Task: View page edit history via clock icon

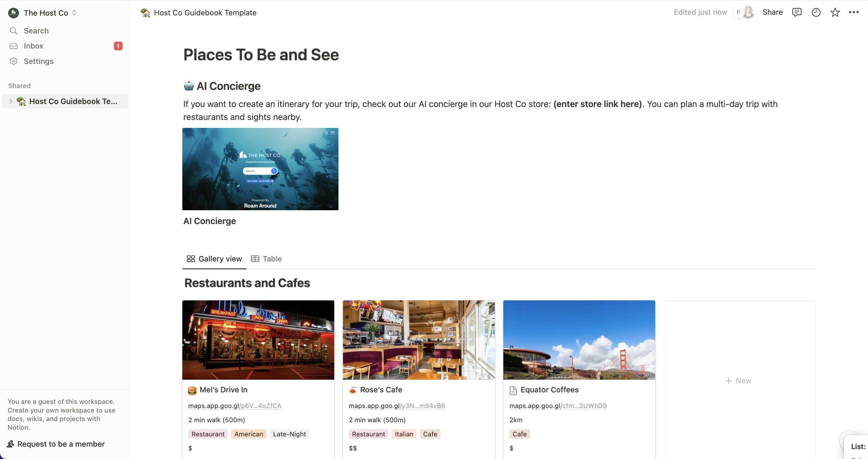Action: click(x=816, y=12)
